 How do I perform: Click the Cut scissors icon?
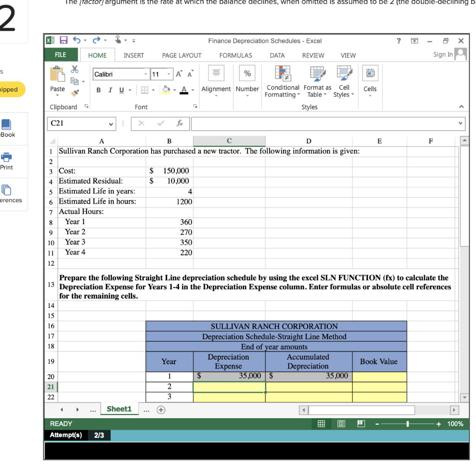(75, 69)
